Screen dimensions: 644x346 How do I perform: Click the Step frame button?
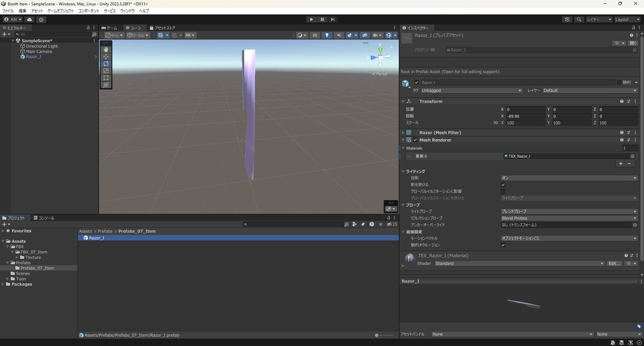[333, 20]
